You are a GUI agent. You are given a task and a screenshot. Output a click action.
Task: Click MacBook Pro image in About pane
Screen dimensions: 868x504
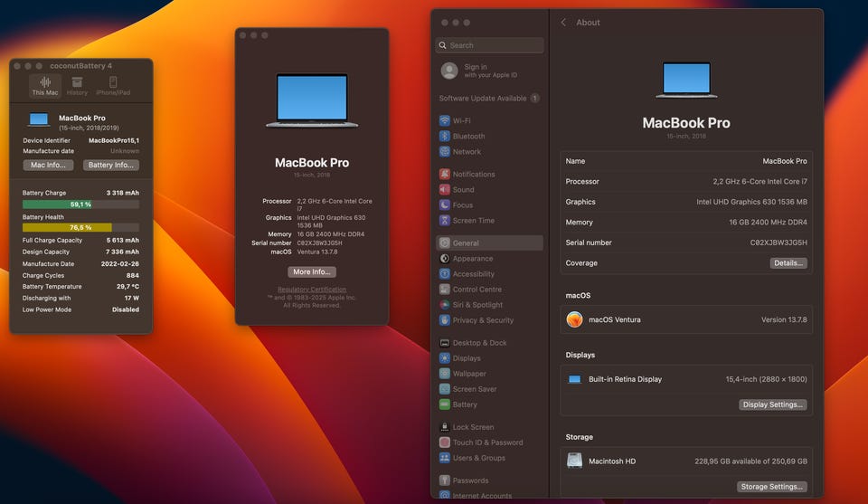click(686, 80)
